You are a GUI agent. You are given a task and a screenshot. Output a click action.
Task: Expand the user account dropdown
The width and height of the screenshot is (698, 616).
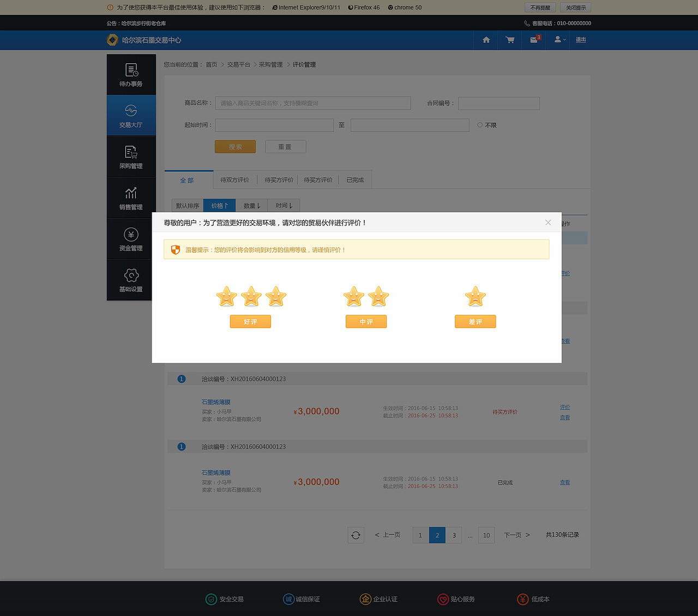point(560,40)
